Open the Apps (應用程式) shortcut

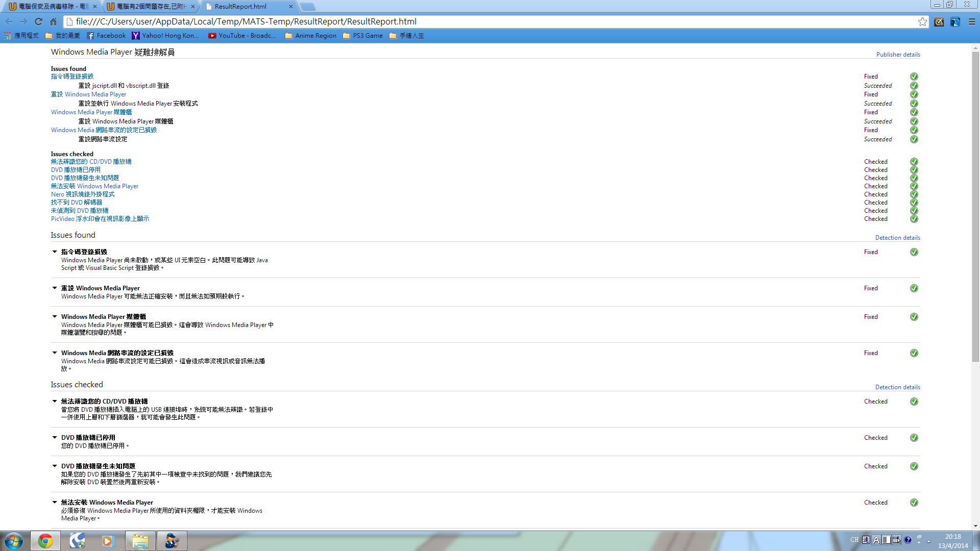tap(21, 36)
